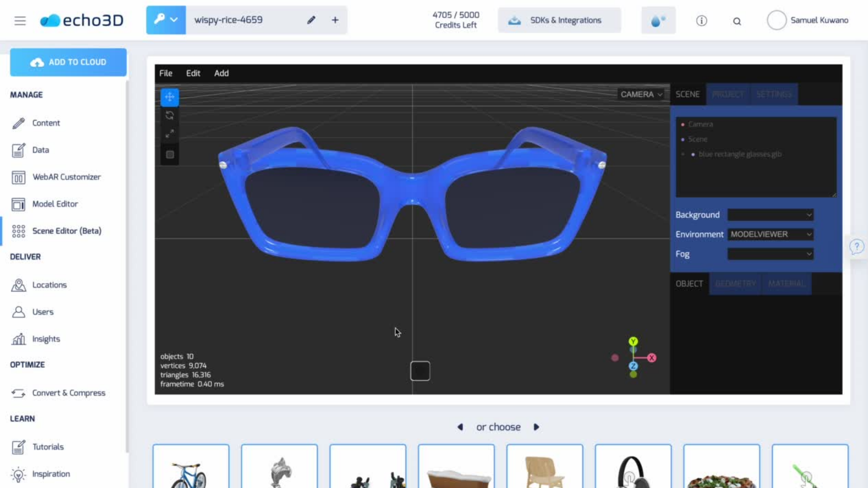Toggle visibility of blue rectangle glasses.glb
This screenshot has height=488, width=868.
point(693,154)
